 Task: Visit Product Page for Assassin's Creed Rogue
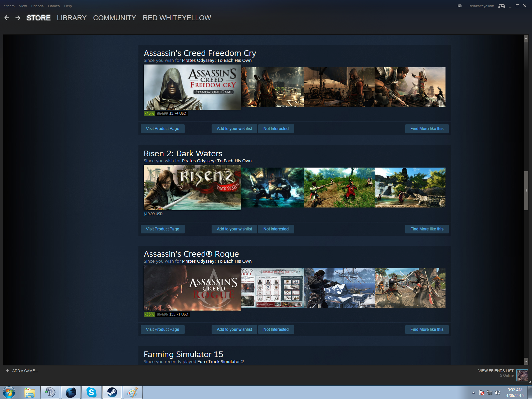point(162,330)
